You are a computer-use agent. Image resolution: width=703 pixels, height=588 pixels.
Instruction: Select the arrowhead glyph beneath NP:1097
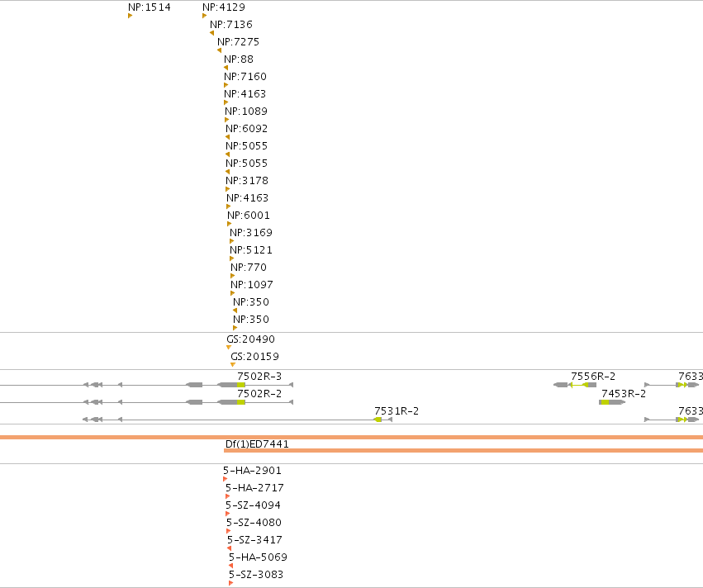[x=233, y=293]
